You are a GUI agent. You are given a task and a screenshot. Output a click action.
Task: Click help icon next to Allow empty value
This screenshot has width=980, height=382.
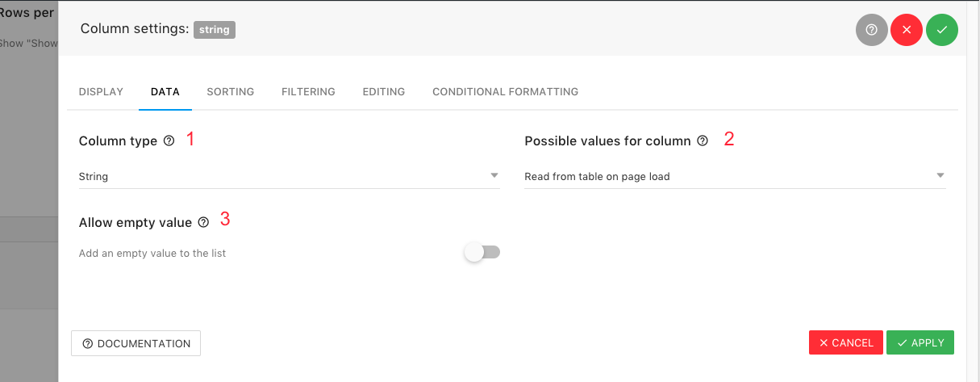pyautogui.click(x=203, y=222)
